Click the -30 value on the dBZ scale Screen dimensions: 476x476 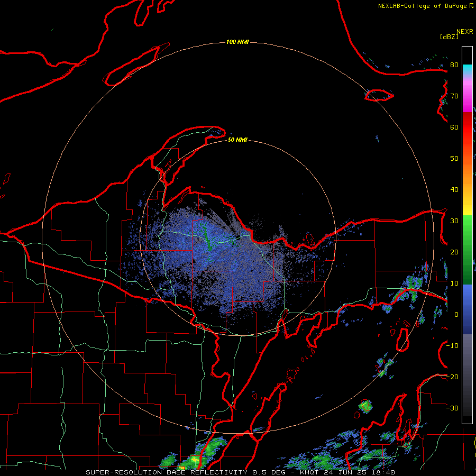(452, 408)
